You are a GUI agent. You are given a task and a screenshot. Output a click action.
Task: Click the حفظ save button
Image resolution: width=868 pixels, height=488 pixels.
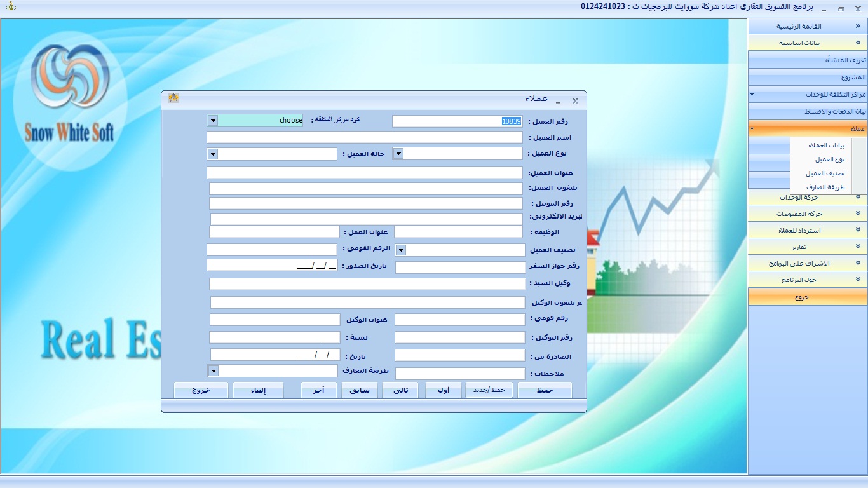point(545,390)
